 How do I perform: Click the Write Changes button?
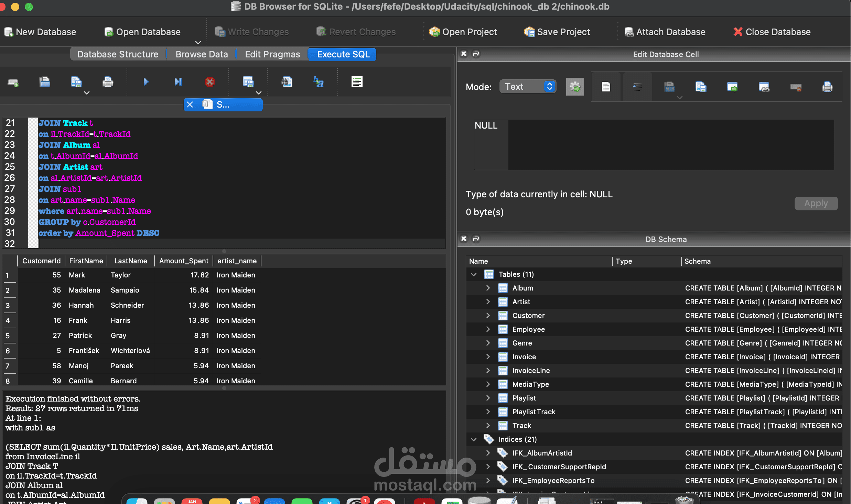click(x=251, y=32)
